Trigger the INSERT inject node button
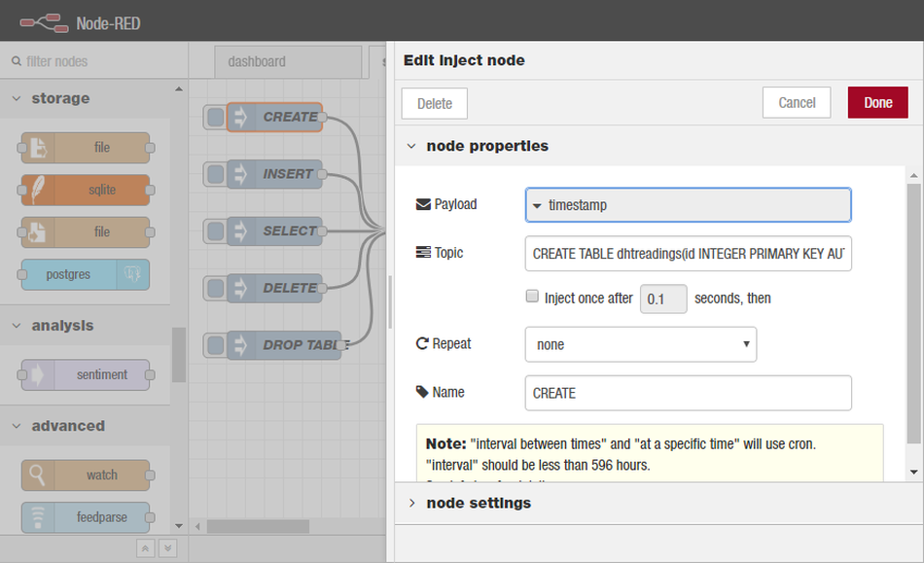The image size is (924, 563). click(x=215, y=174)
